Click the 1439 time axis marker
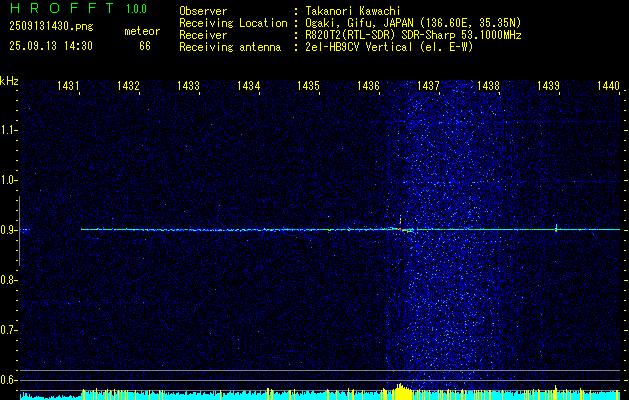Screen dimensions: 629x400 548,85
